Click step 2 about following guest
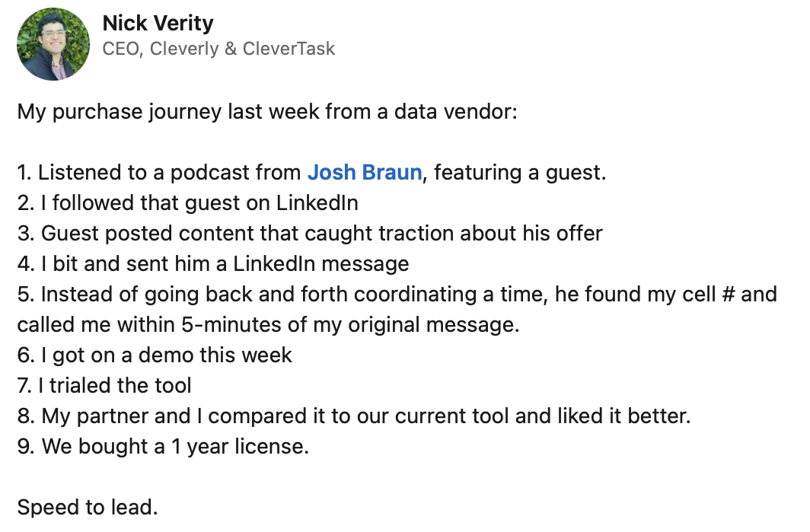The height and width of the screenshot is (532, 810). (187, 203)
